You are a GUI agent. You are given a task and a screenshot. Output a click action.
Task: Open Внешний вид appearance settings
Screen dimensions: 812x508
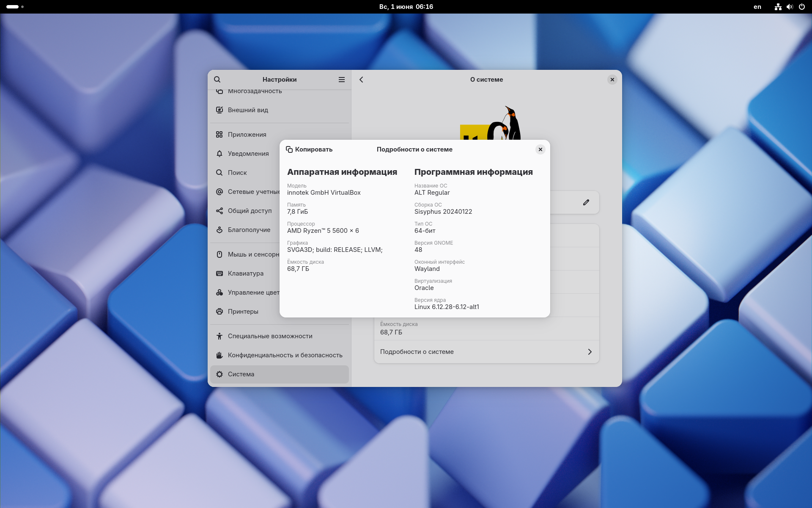(248, 110)
